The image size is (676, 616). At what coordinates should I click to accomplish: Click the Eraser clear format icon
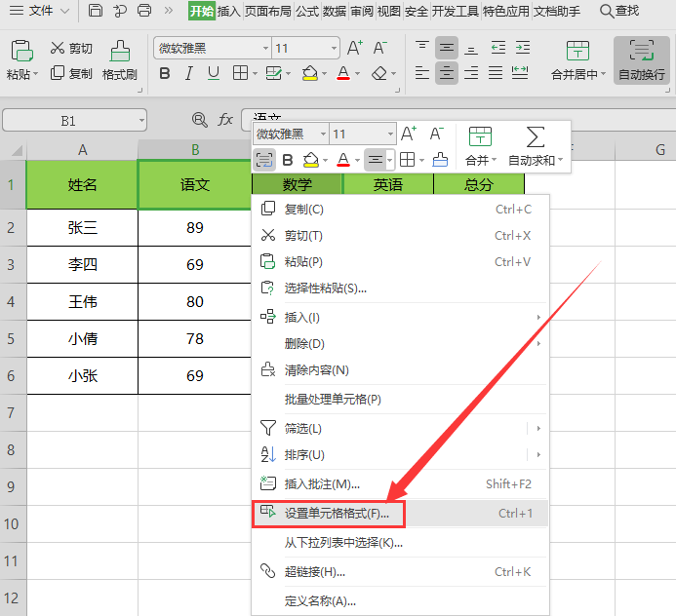point(378,74)
